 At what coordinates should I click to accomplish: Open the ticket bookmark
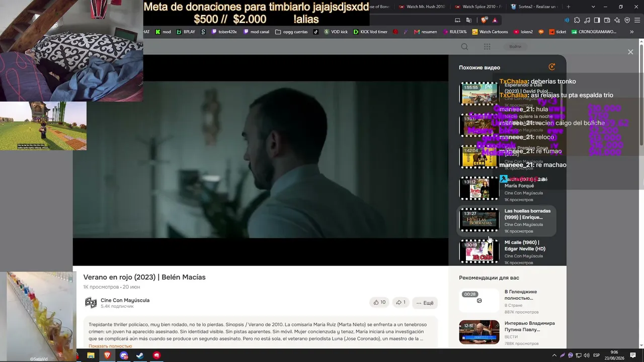coord(557,32)
